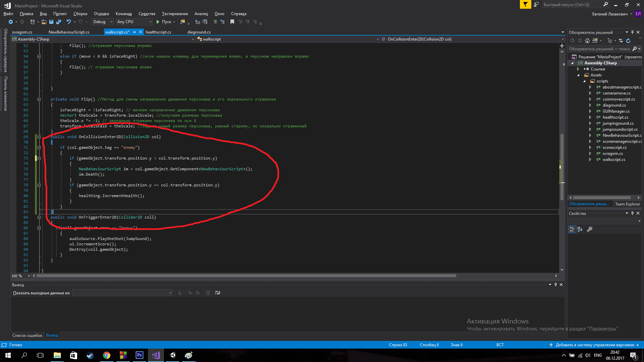Pin the walkscript.cs tab
Viewport: 644px width, 362px height.
pos(135,32)
